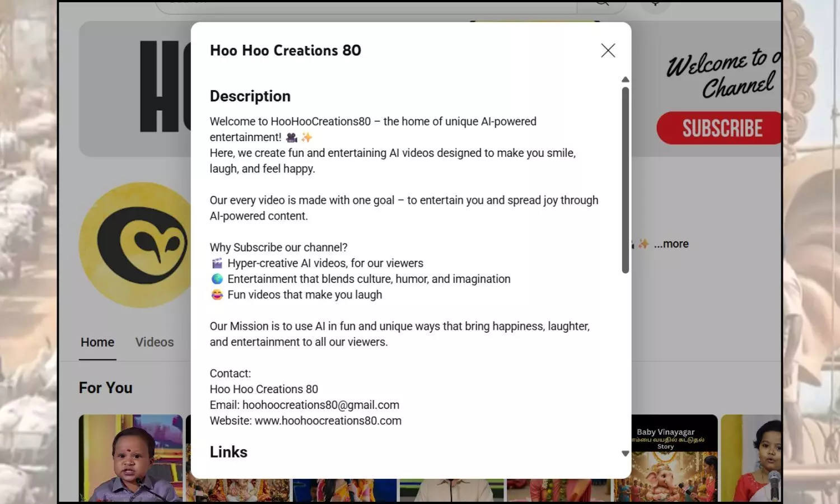This screenshot has height=504, width=840.
Task: Expand channel description with ...more
Action: [671, 244]
